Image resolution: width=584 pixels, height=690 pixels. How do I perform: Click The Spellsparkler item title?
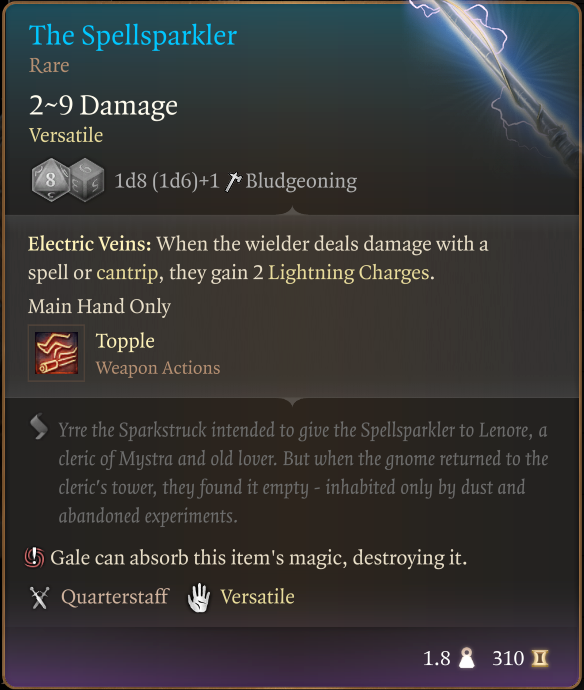click(133, 35)
